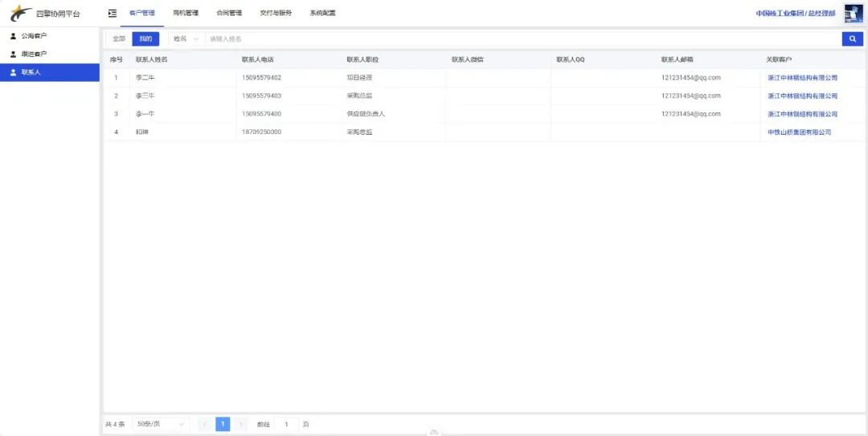Open the 50条/页 page size dropdown
The height and width of the screenshot is (436, 868).
coord(161,425)
